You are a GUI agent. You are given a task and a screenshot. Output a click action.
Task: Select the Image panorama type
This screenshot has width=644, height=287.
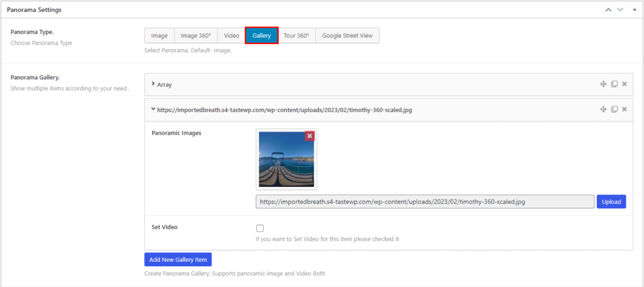[159, 35]
